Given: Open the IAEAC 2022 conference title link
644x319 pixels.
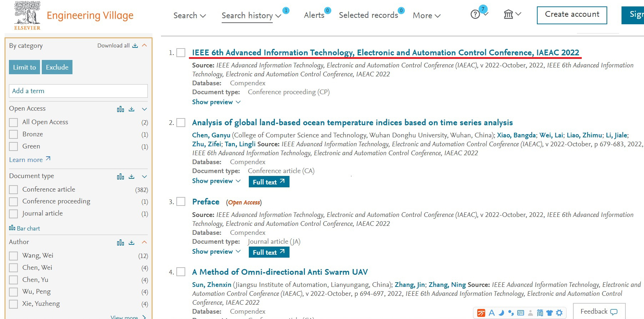Looking at the screenshot, I should [x=386, y=53].
